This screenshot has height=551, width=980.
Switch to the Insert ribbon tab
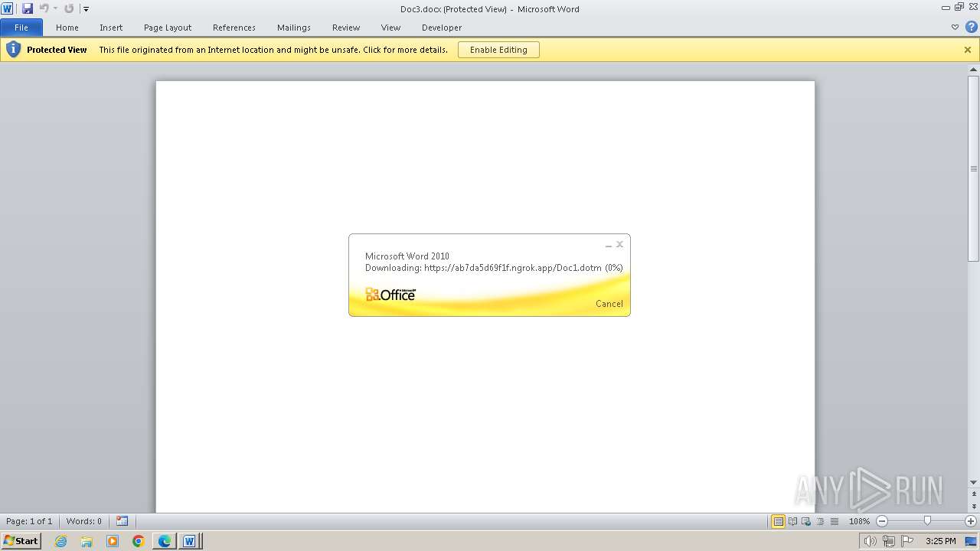click(111, 28)
